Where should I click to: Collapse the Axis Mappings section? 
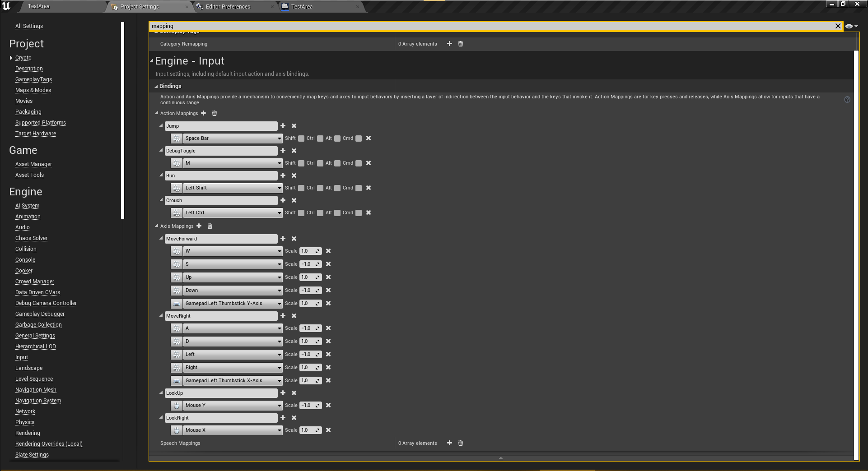point(157,226)
